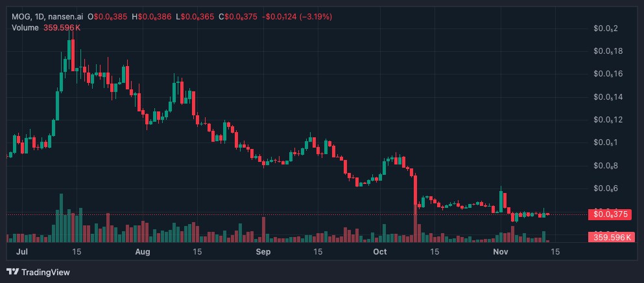Click the Sep label on time axis
This screenshot has height=283, width=644.
tap(263, 251)
